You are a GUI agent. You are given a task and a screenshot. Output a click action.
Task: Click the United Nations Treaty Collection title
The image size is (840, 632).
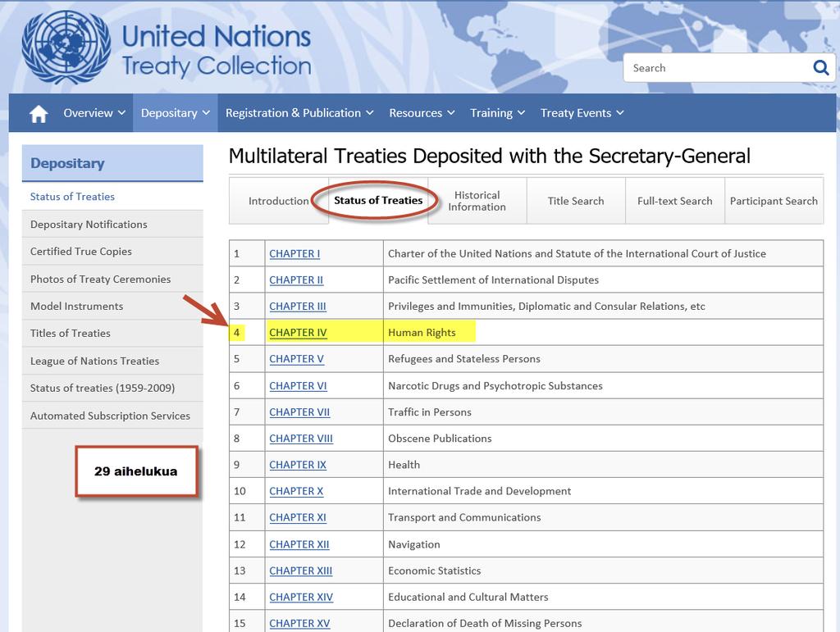217,51
